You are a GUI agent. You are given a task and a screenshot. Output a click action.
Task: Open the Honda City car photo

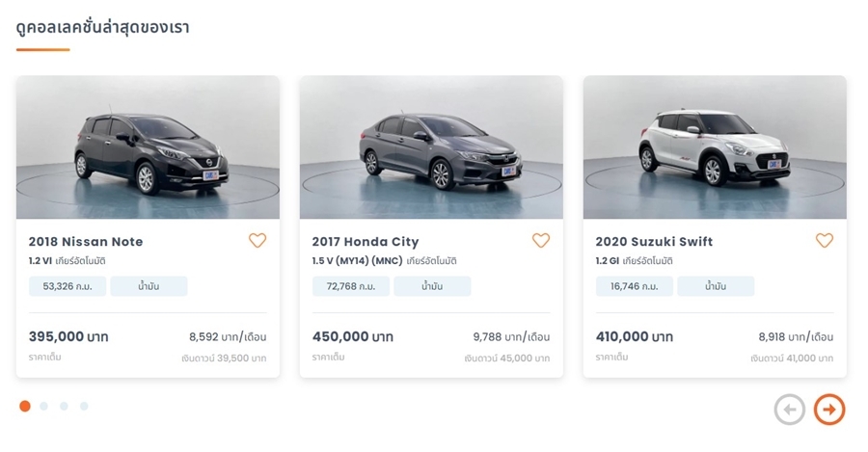point(431,147)
